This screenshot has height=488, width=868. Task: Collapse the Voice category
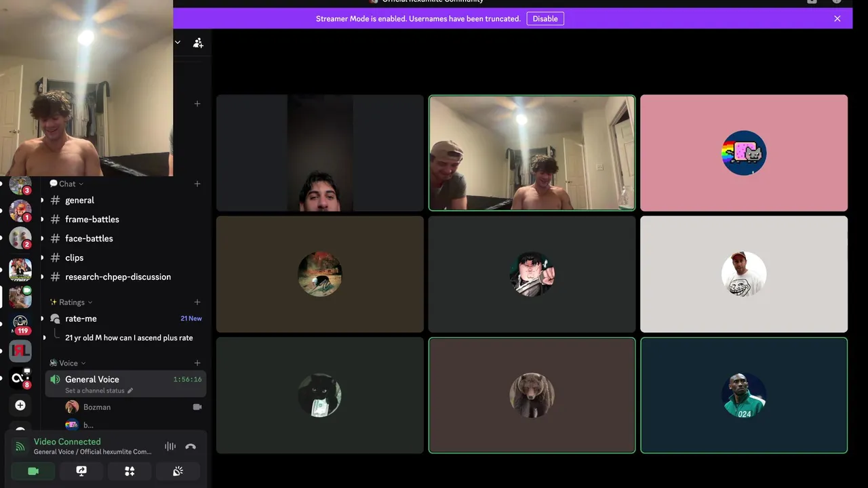pyautogui.click(x=68, y=363)
